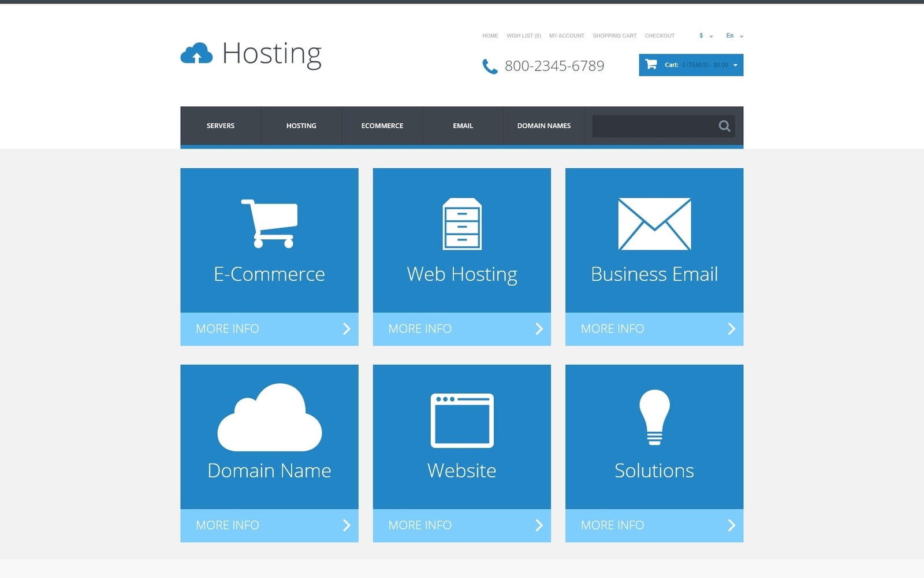Viewport: 924px width, 578px height.
Task: Open the Cart items dropdown arrow
Action: point(735,65)
